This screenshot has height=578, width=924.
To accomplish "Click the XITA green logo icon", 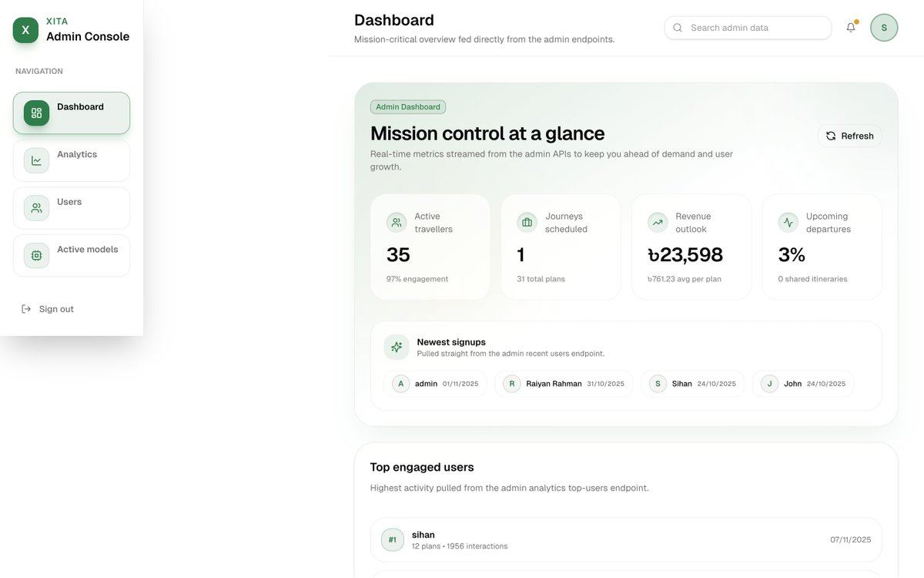I will tap(25, 30).
